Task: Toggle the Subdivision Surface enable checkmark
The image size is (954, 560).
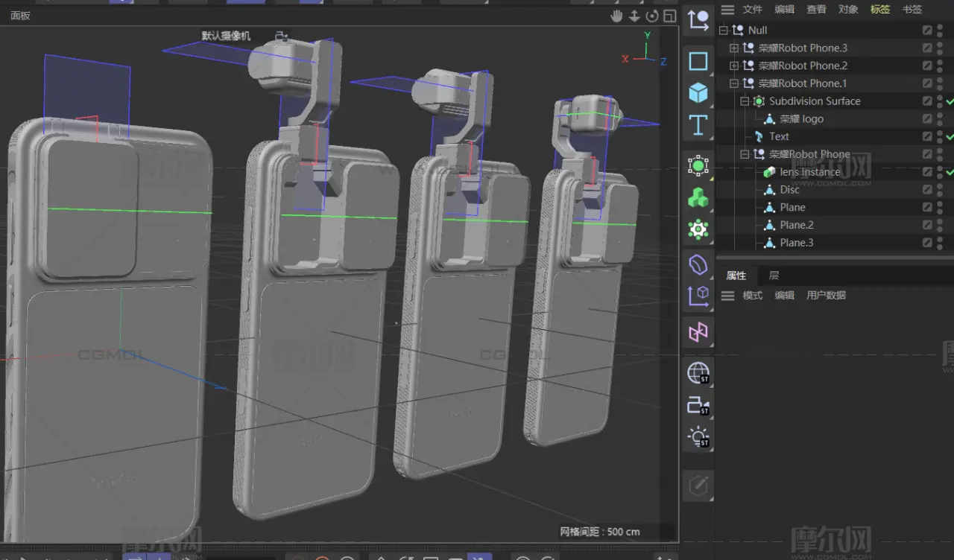Action: [950, 101]
